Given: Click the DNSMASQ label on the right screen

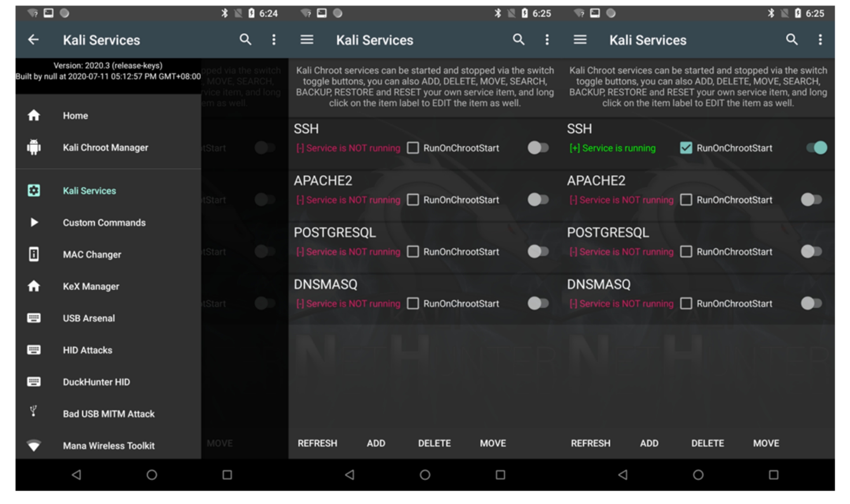Looking at the screenshot, I should [x=598, y=284].
